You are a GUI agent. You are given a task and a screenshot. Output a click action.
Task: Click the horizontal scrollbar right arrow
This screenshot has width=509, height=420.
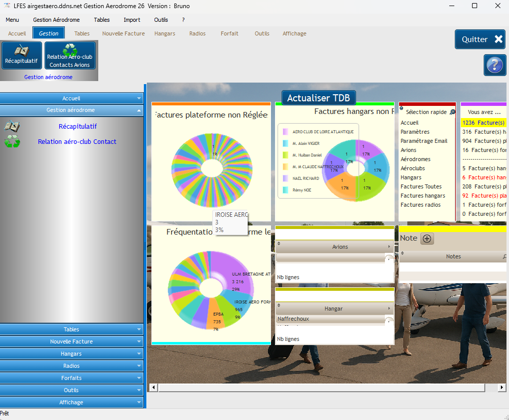pos(502,388)
